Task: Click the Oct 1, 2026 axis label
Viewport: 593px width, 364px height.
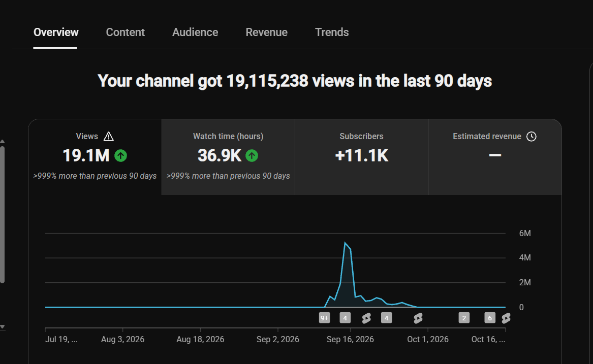Action: click(x=428, y=340)
